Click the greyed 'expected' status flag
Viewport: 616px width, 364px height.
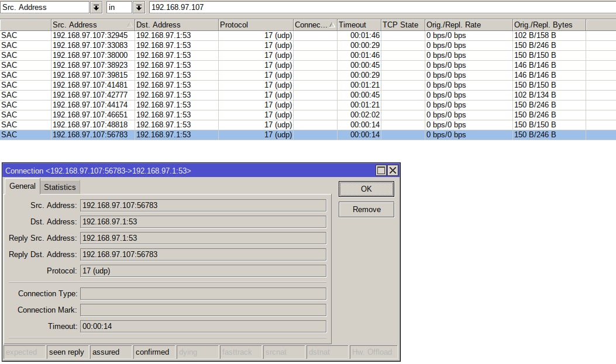pos(24,352)
